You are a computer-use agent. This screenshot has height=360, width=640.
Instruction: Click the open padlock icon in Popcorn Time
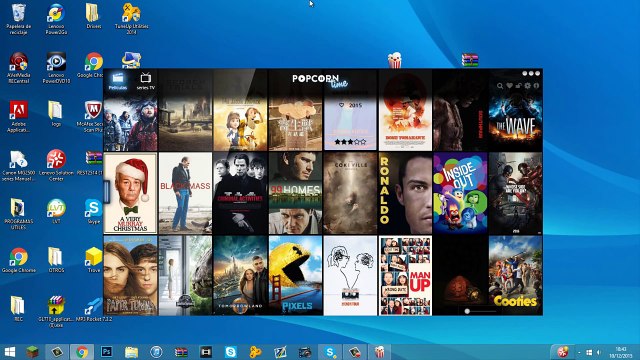[x=518, y=86]
